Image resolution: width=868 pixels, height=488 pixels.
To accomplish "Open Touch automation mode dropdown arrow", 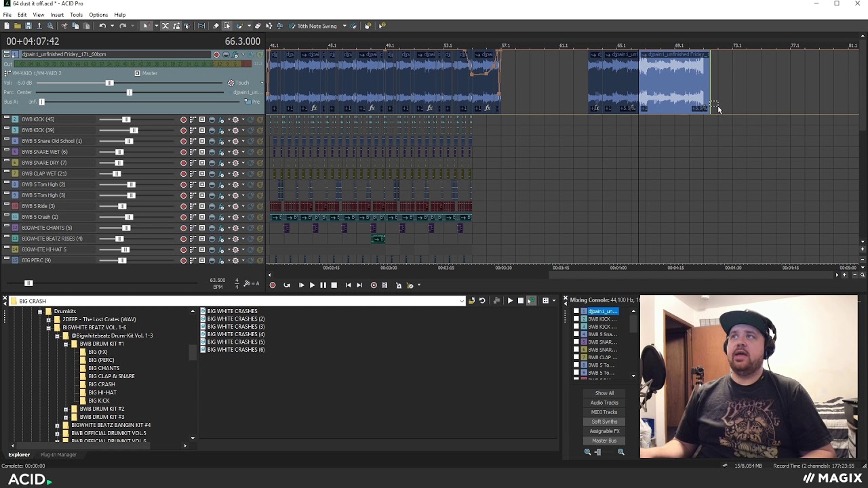I will [x=262, y=83].
